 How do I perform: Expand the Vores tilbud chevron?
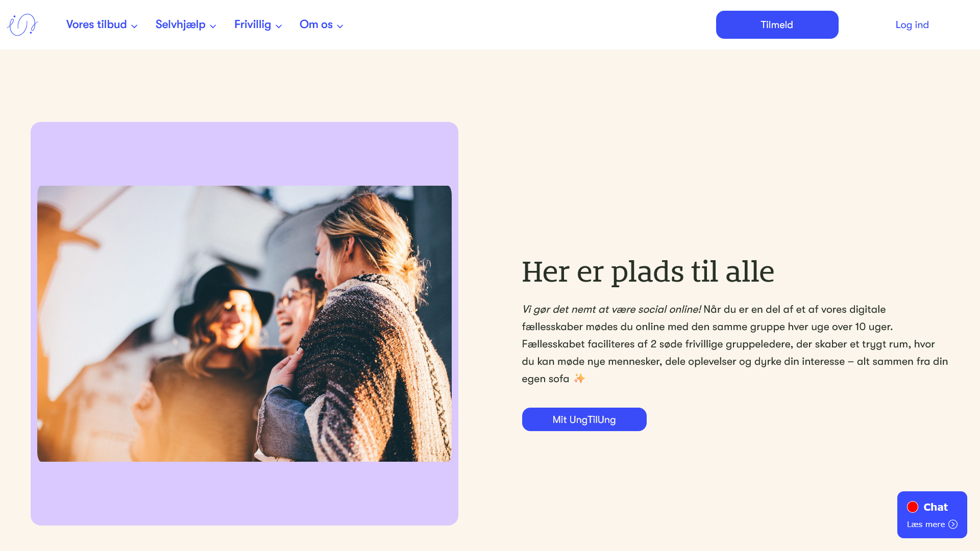[x=134, y=26]
